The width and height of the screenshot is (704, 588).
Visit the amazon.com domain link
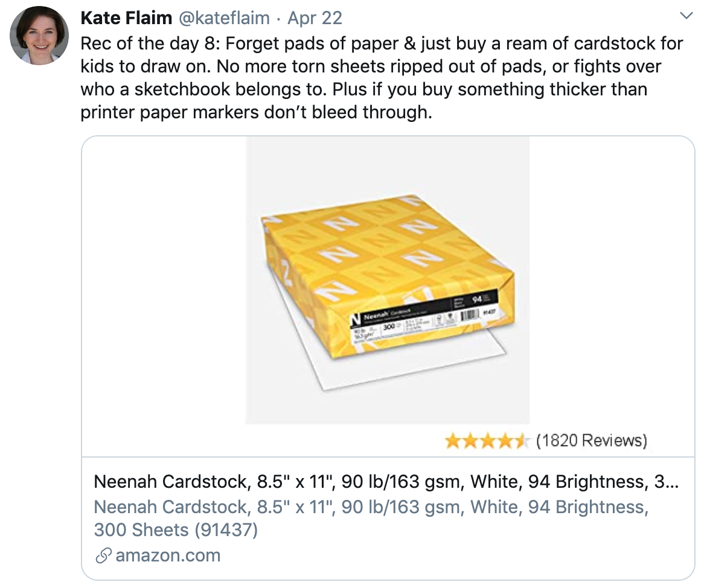click(x=168, y=555)
